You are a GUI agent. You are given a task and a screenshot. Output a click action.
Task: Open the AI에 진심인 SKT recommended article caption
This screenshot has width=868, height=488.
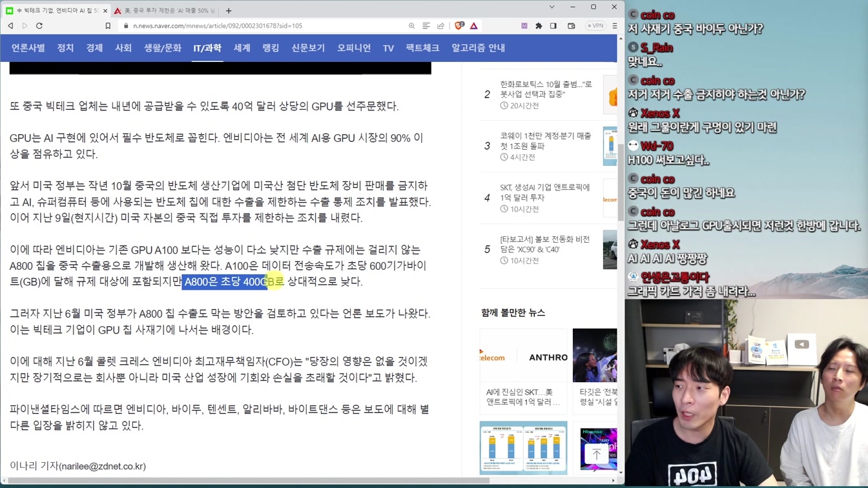(523, 397)
